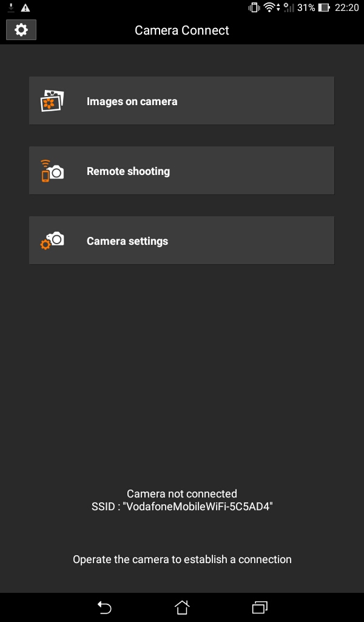This screenshot has height=622, width=364.
Task: Open the recent apps navigation icon
Action: [x=260, y=607]
